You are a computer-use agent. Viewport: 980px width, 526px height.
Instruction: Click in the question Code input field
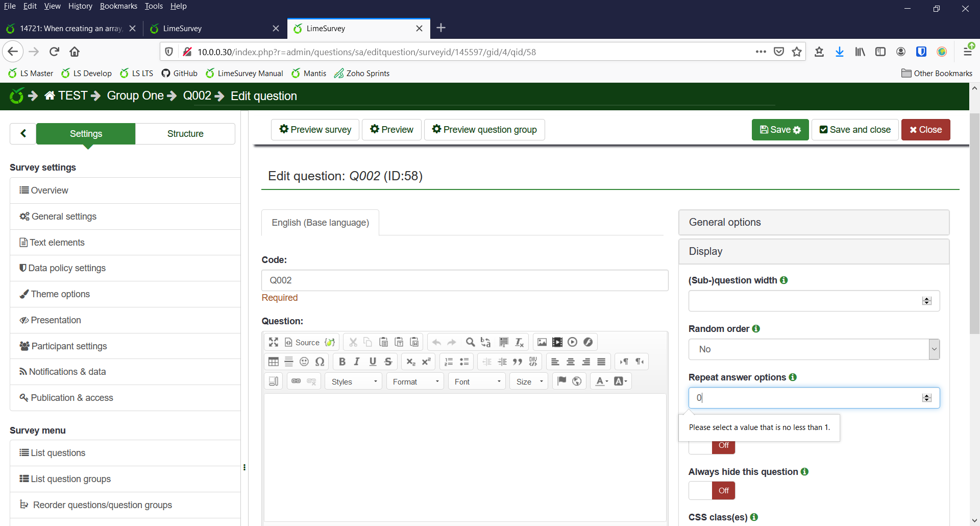[464, 280]
